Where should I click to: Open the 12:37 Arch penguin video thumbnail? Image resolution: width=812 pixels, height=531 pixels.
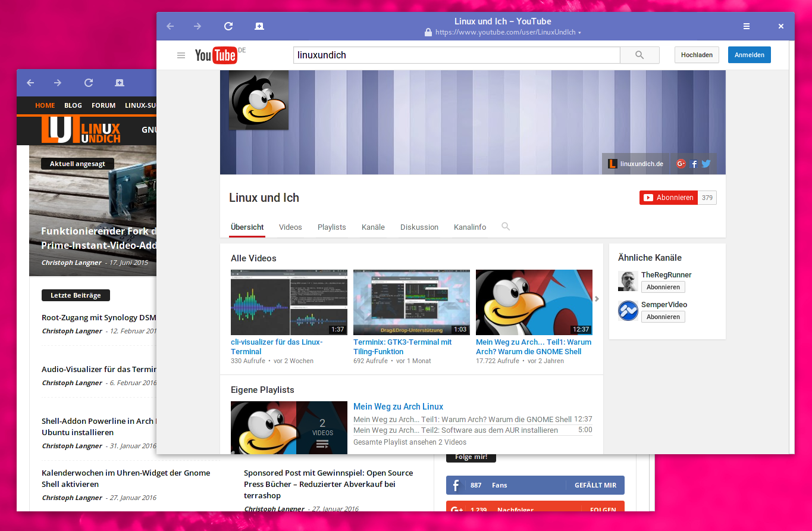[x=534, y=302]
